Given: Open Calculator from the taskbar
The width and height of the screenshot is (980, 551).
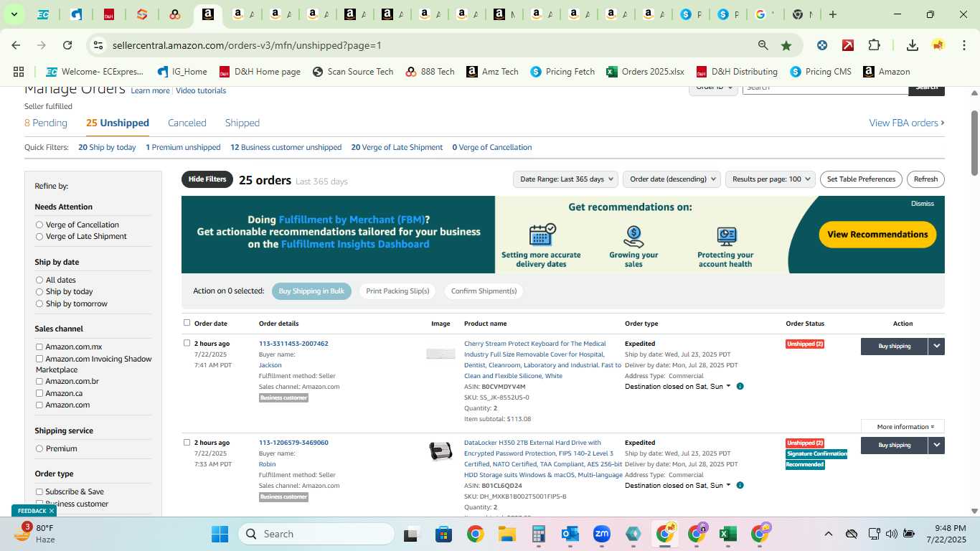Looking at the screenshot, I should (x=539, y=534).
